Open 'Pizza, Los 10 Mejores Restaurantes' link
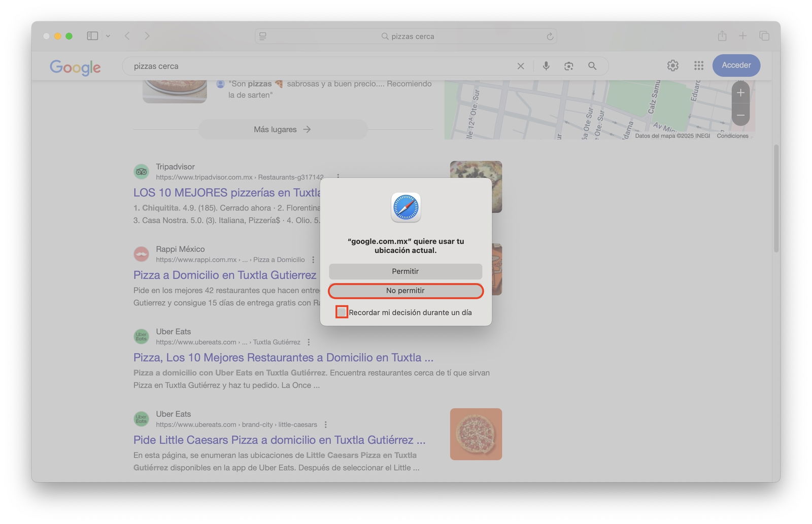 [283, 358]
